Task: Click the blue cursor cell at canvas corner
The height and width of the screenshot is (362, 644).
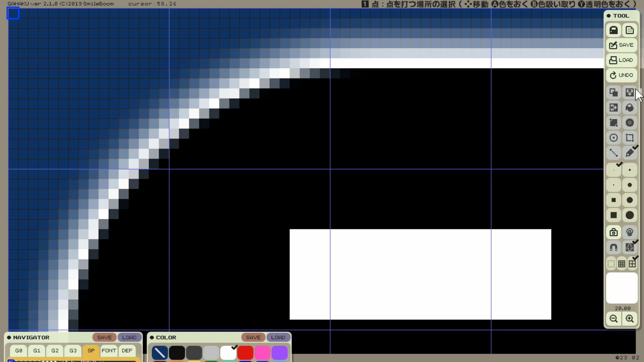Action: [13, 13]
